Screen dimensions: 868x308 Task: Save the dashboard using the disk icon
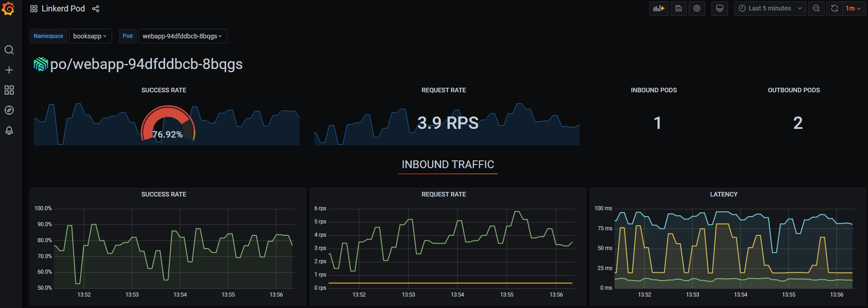tap(678, 9)
